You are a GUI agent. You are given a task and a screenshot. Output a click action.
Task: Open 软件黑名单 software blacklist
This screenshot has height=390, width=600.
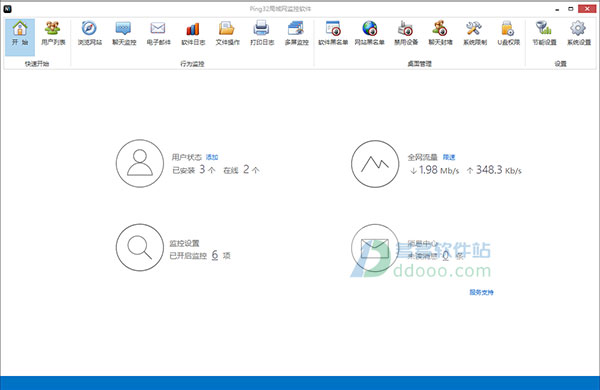click(333, 34)
